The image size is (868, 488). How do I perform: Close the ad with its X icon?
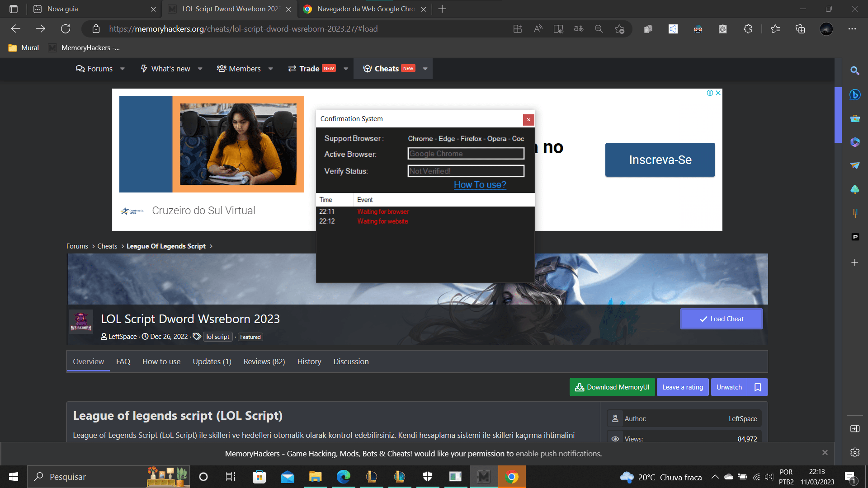click(718, 93)
